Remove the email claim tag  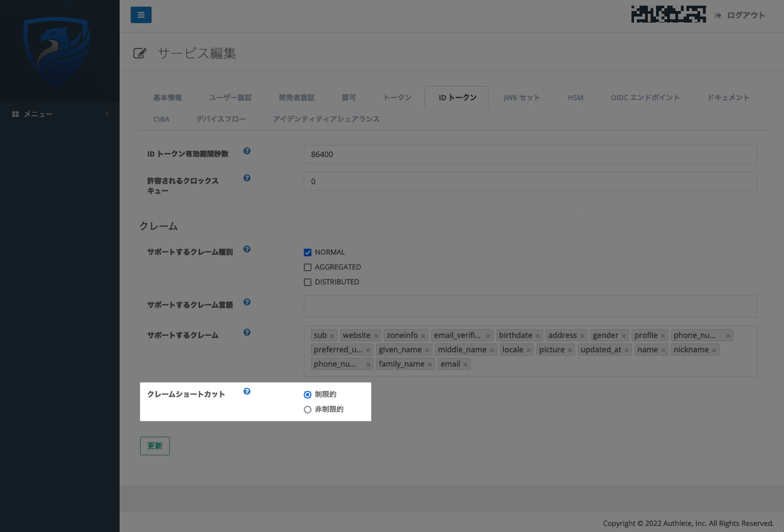465,363
